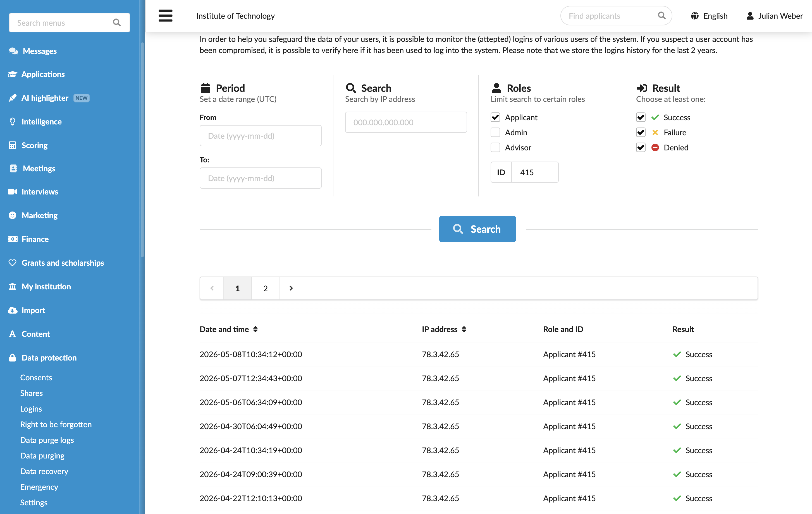Open the Logins submenu item

[x=31, y=409]
